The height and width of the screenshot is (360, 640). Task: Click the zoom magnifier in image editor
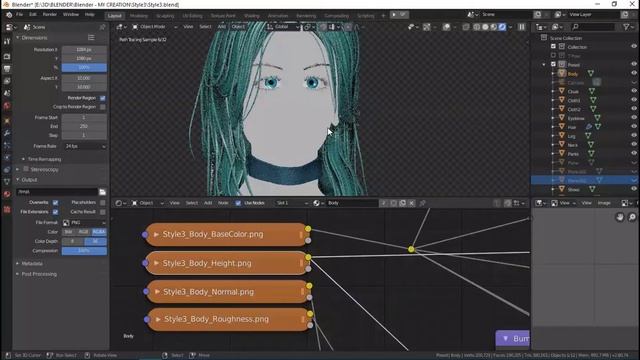coord(632,217)
